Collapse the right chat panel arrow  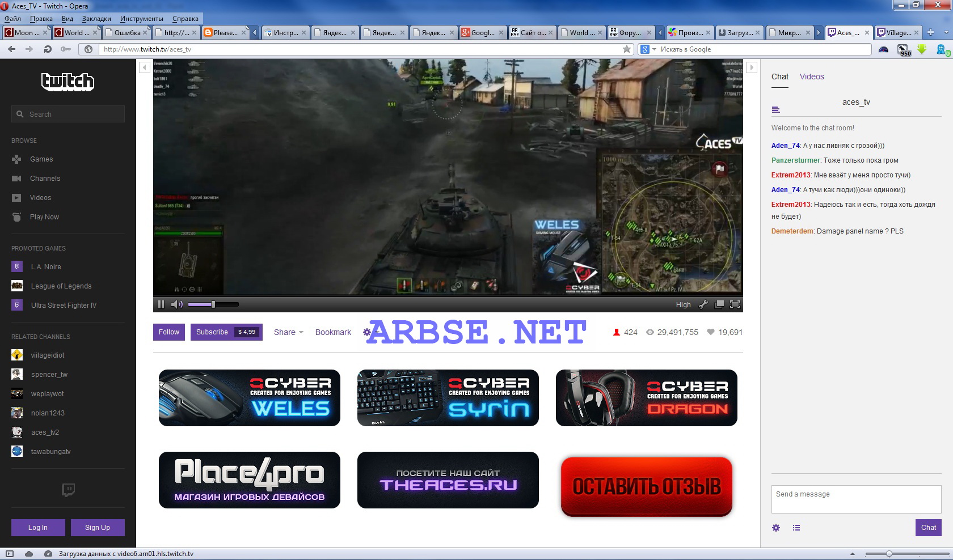pos(751,67)
